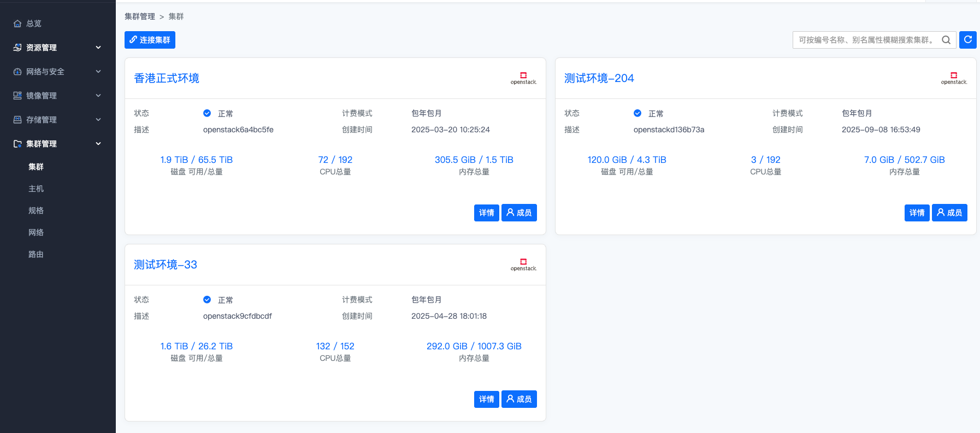Click 集群管理 in the breadcrumb
The image size is (980, 433).
[140, 16]
